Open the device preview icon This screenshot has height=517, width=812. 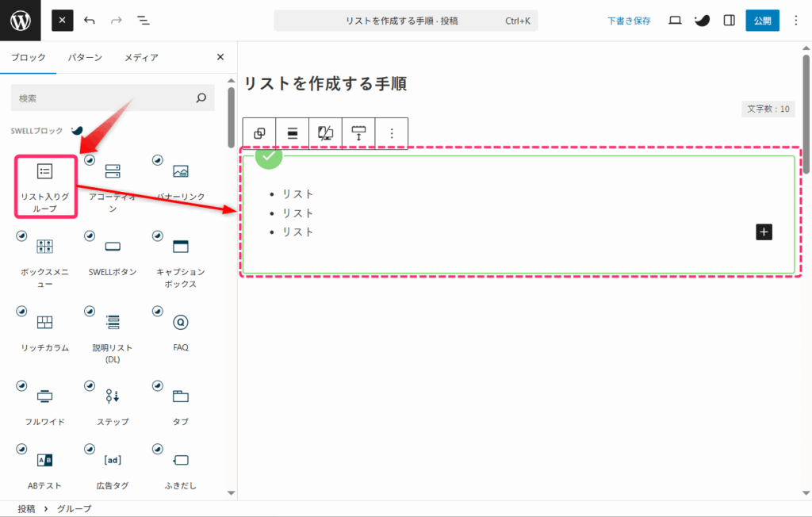point(675,20)
